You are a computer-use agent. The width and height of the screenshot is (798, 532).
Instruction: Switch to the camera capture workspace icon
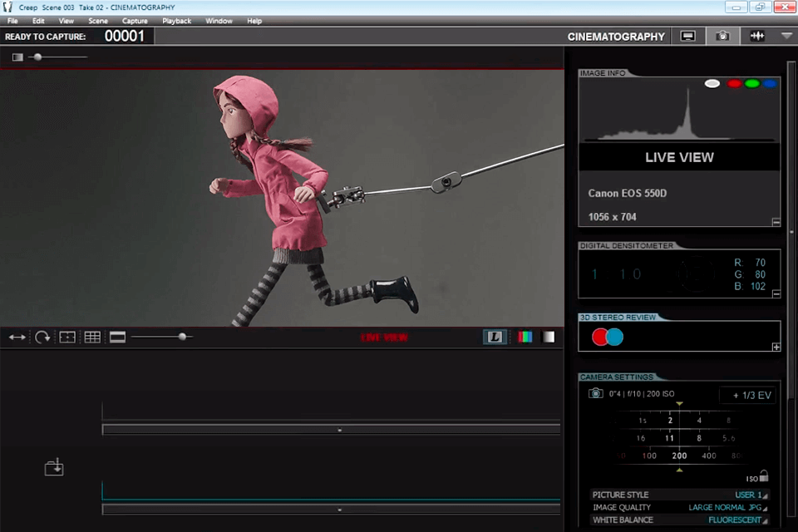722,36
